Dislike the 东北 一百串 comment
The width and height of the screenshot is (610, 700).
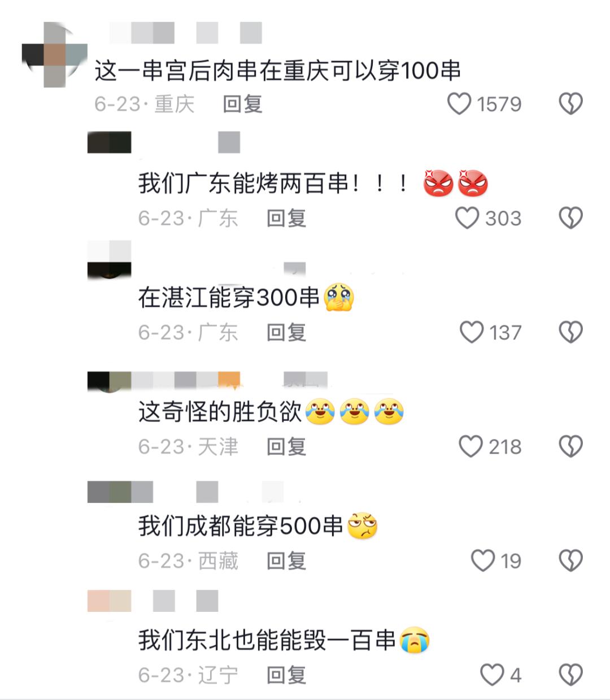tap(570, 675)
